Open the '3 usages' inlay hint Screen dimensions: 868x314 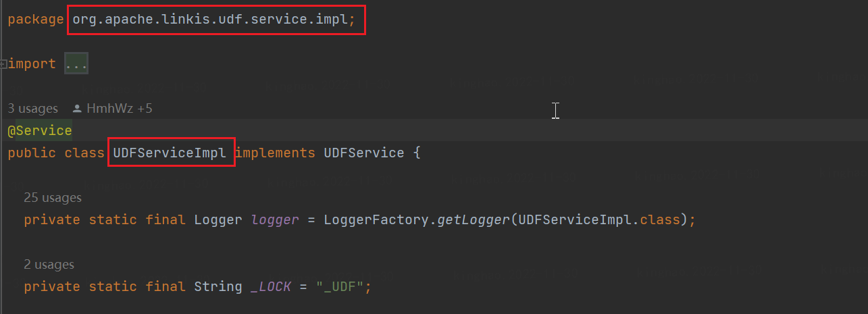[33, 109]
